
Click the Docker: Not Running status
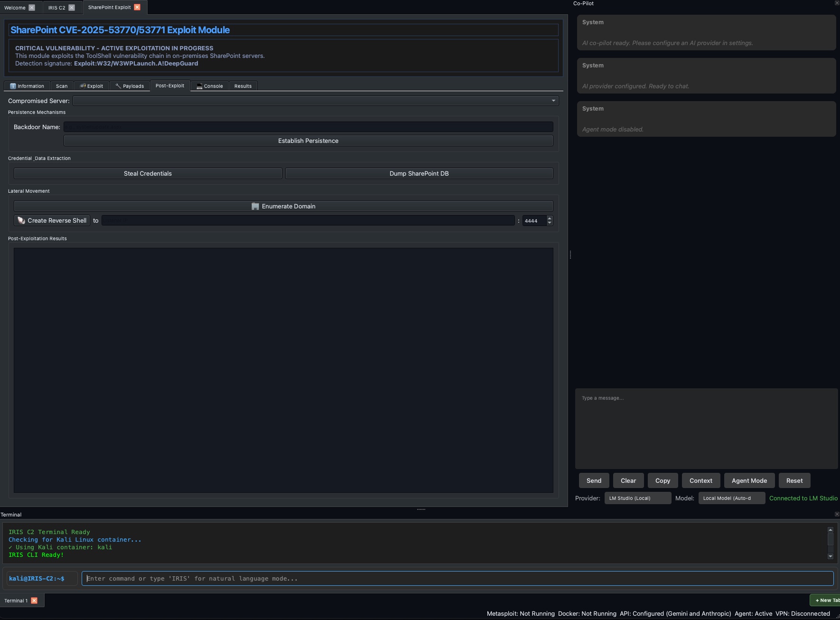[587, 613]
